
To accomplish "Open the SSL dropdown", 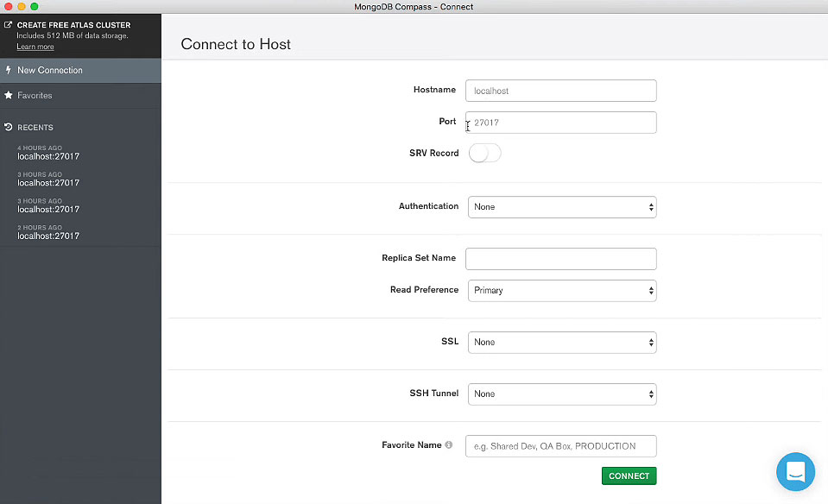I will (561, 343).
